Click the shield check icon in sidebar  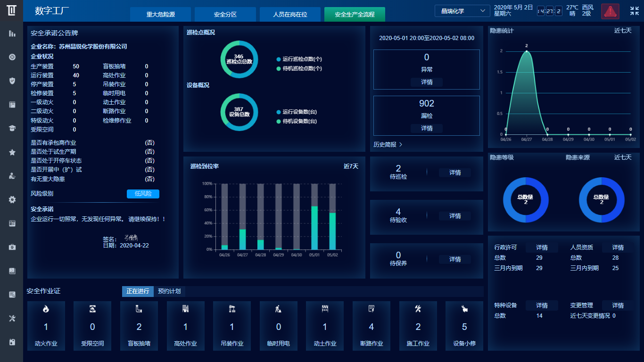click(12, 81)
